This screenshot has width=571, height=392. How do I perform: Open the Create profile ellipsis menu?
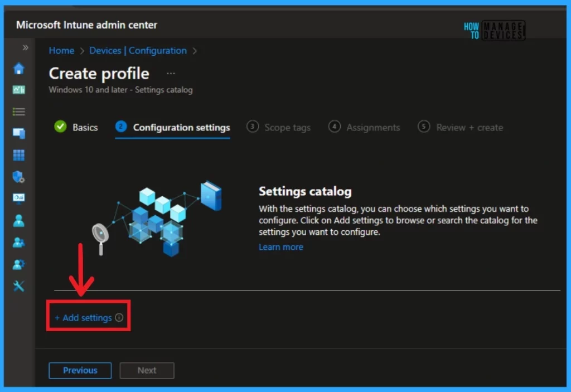(x=171, y=73)
